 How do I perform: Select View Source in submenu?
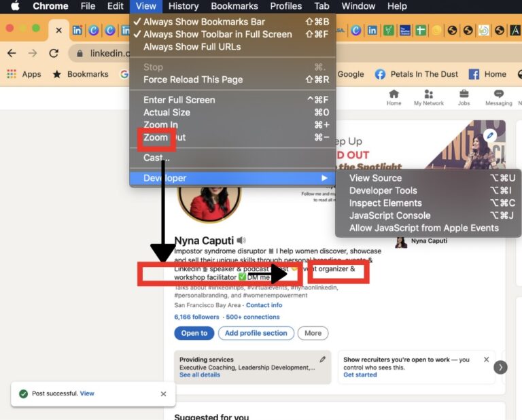(428, 178)
